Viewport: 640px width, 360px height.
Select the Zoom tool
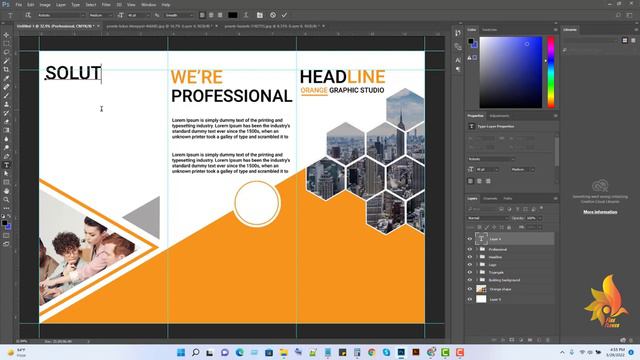pos(6,200)
